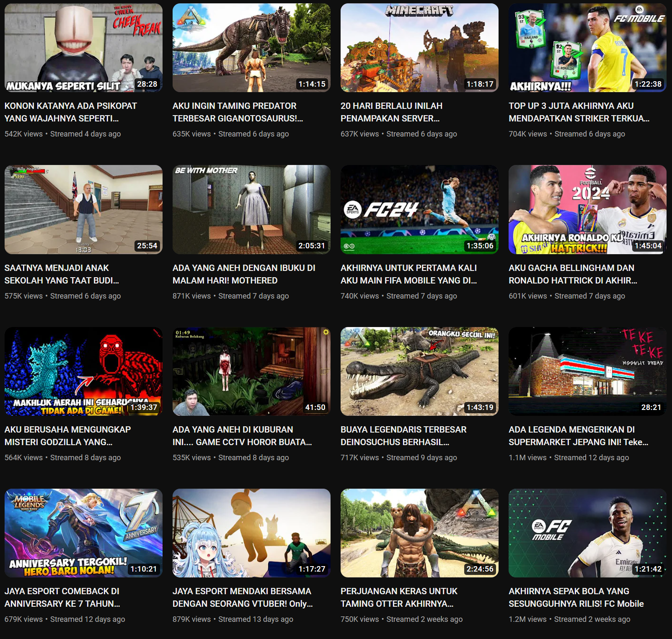Click the 28:21 duration badge
Viewport: 672px width, 639px height.
pyautogui.click(x=651, y=407)
